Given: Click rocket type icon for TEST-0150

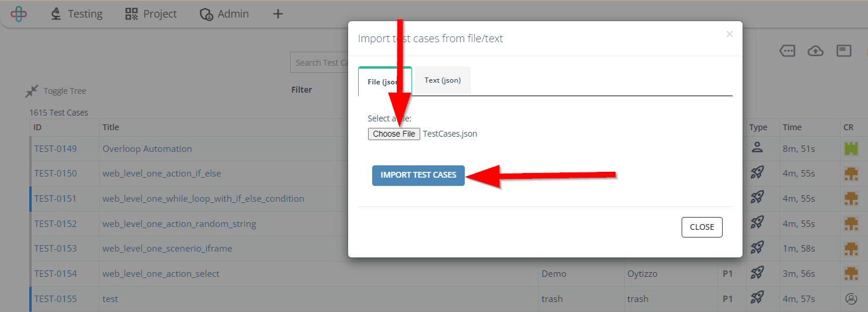Looking at the screenshot, I should pos(757,172).
